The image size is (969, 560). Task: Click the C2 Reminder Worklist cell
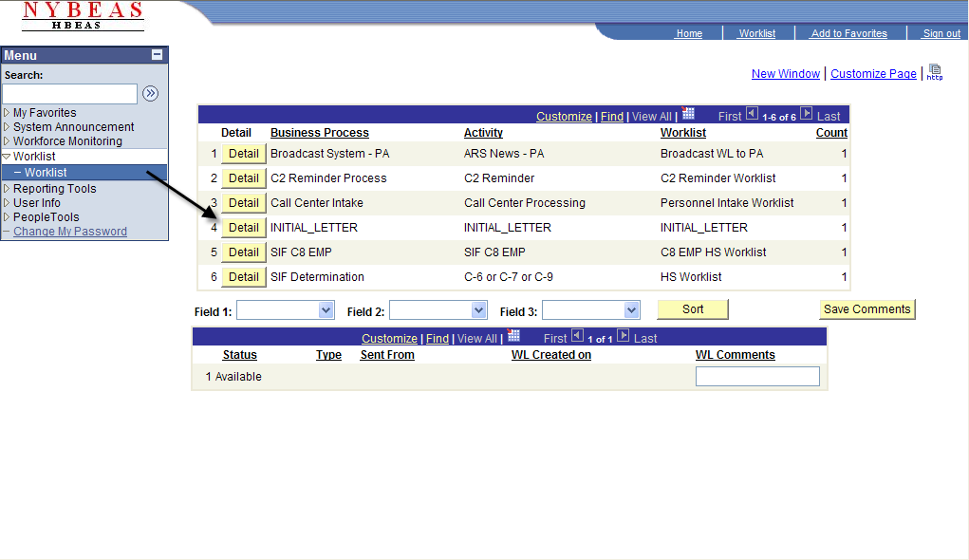tap(718, 178)
